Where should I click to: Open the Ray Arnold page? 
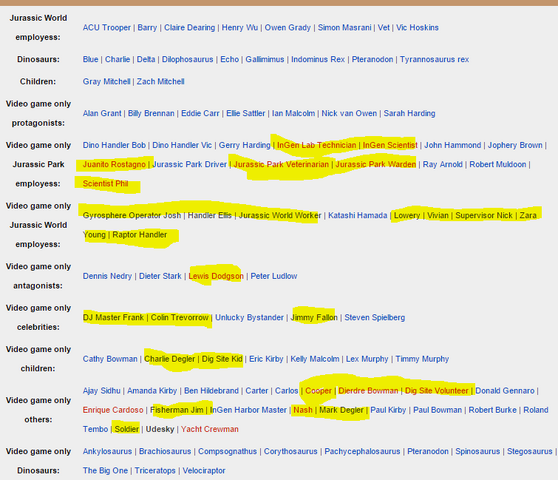tap(442, 164)
